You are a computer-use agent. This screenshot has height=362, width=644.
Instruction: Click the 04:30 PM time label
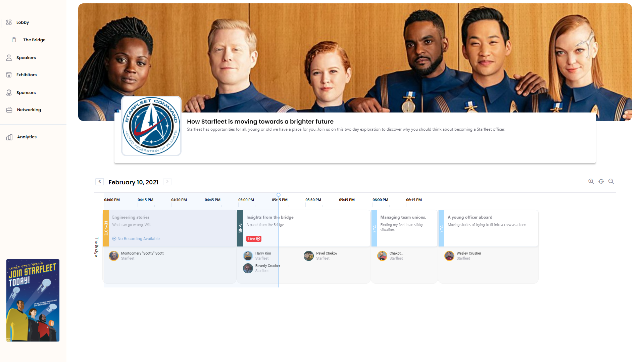(x=179, y=200)
